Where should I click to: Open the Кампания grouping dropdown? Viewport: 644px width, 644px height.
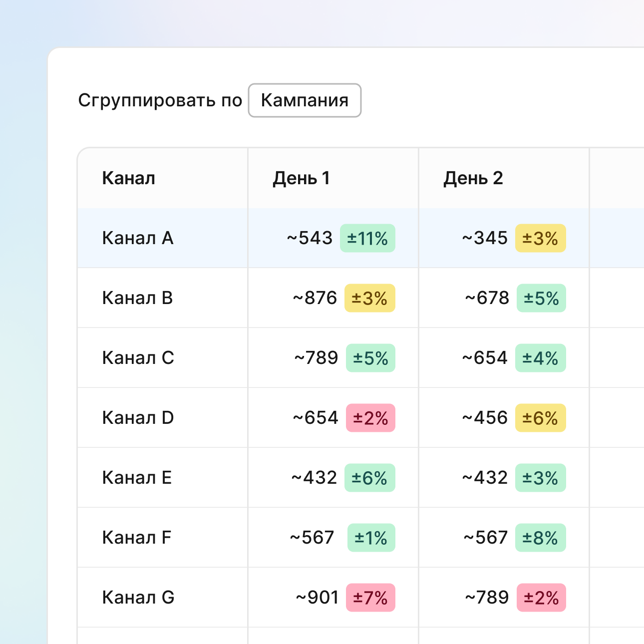coord(305,100)
